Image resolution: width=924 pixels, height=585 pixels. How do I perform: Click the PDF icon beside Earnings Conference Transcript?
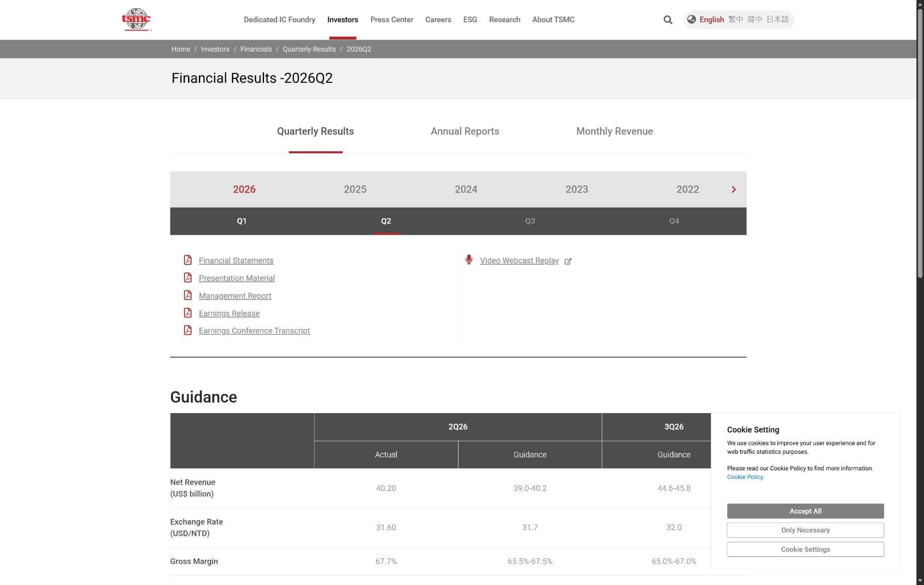[x=188, y=330]
